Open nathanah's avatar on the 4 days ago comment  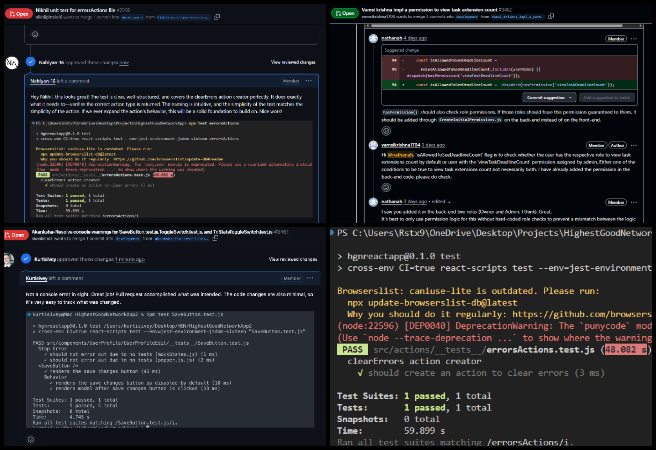click(373, 38)
